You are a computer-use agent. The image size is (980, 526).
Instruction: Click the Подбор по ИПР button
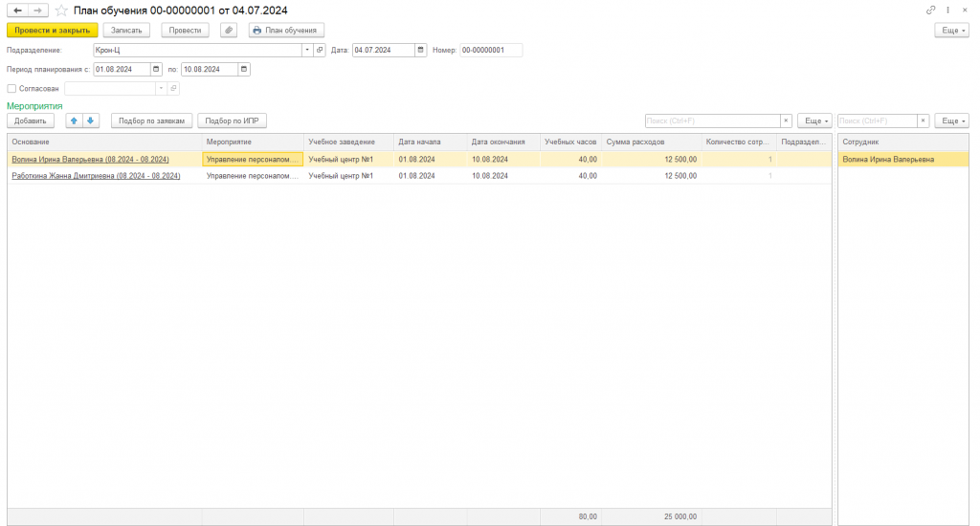pos(232,121)
